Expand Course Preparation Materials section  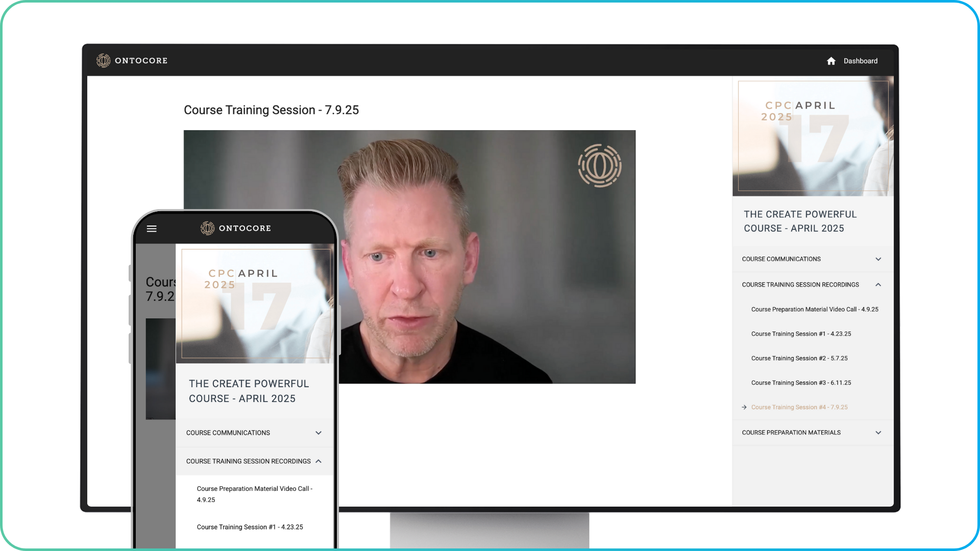878,433
